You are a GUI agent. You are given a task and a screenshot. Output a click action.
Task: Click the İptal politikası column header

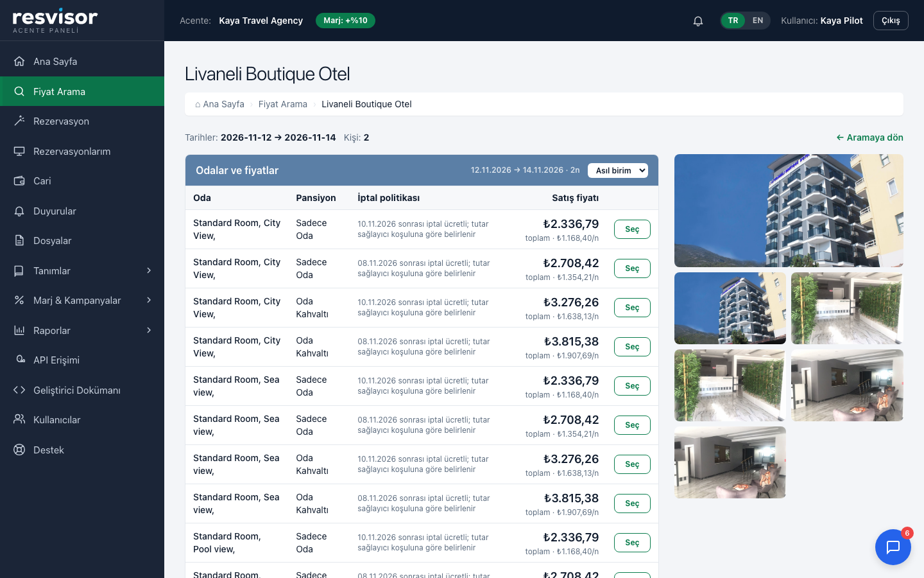389,198
